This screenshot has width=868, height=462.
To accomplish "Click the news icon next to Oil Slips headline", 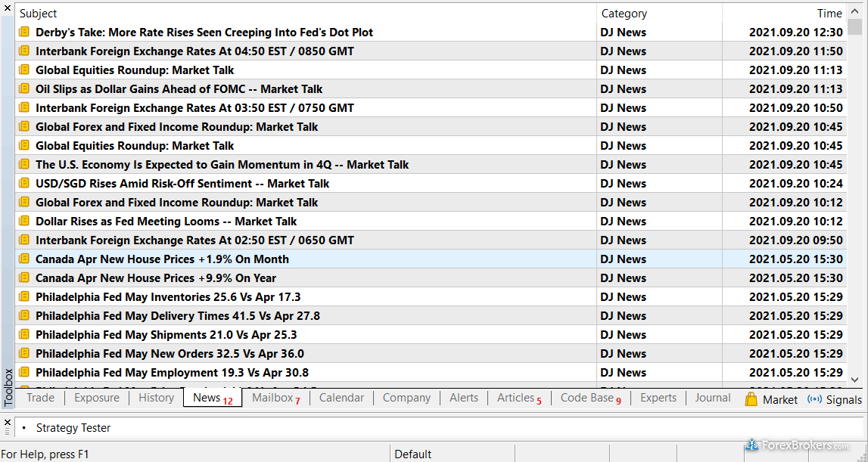I will 24,89.
